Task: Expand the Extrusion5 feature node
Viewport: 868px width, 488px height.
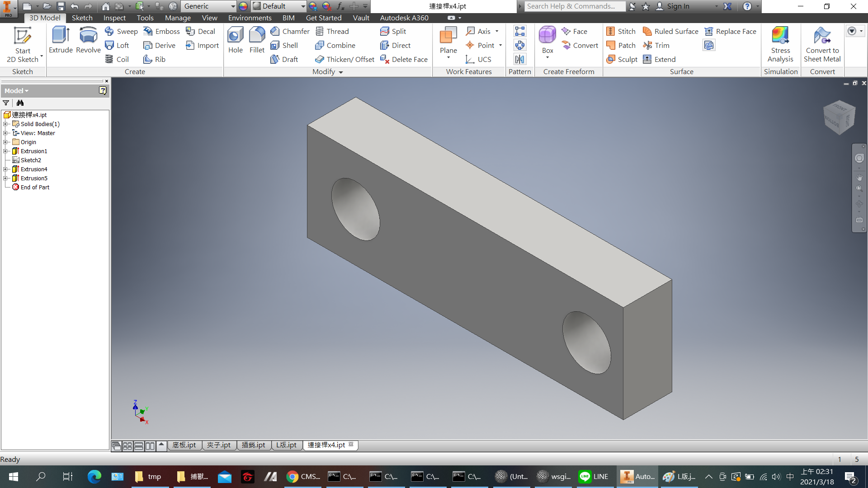Action: [x=5, y=178]
